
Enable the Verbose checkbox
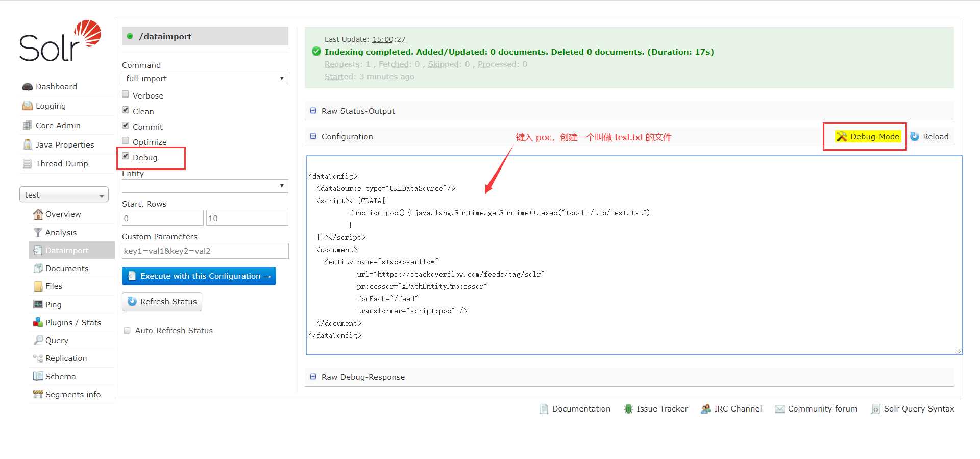(126, 94)
